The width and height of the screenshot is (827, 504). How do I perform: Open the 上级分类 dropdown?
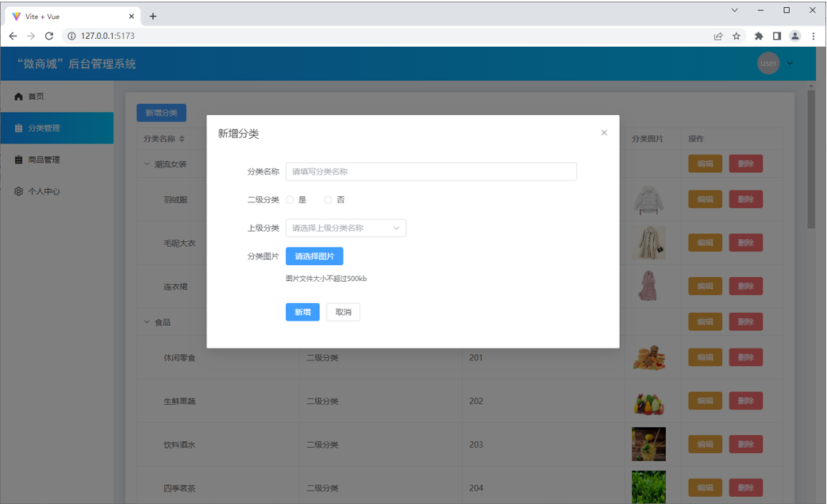pyautogui.click(x=346, y=228)
